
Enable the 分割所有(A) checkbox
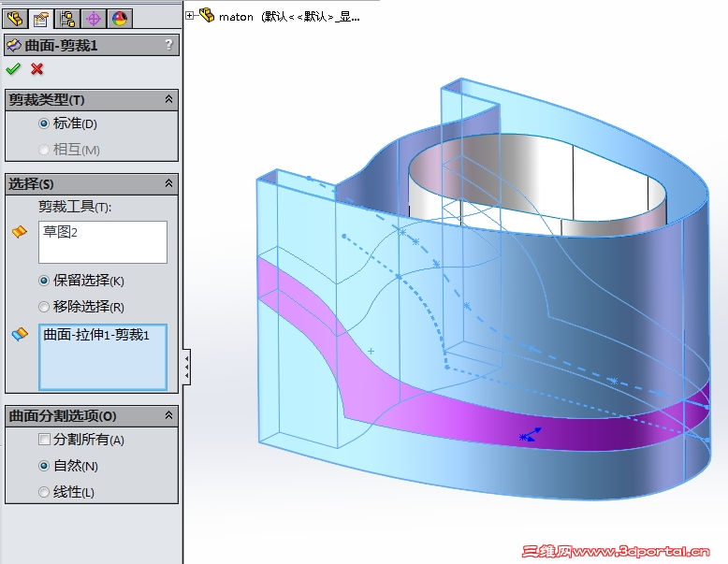pyautogui.click(x=44, y=439)
